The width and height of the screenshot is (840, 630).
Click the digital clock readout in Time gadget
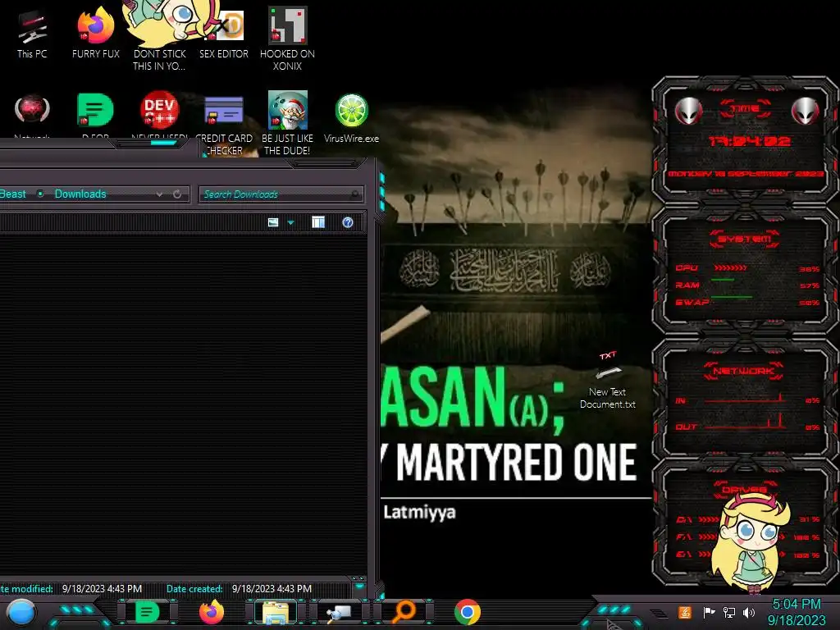point(749,141)
